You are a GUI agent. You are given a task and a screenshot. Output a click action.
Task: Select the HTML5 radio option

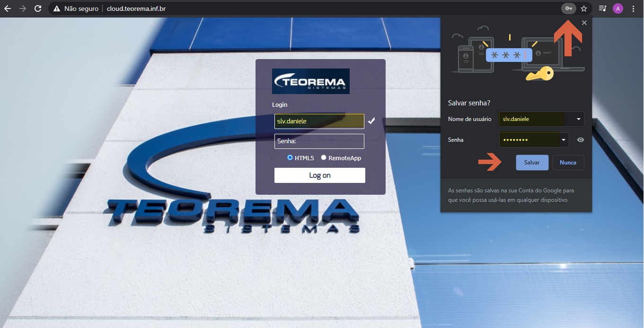290,158
